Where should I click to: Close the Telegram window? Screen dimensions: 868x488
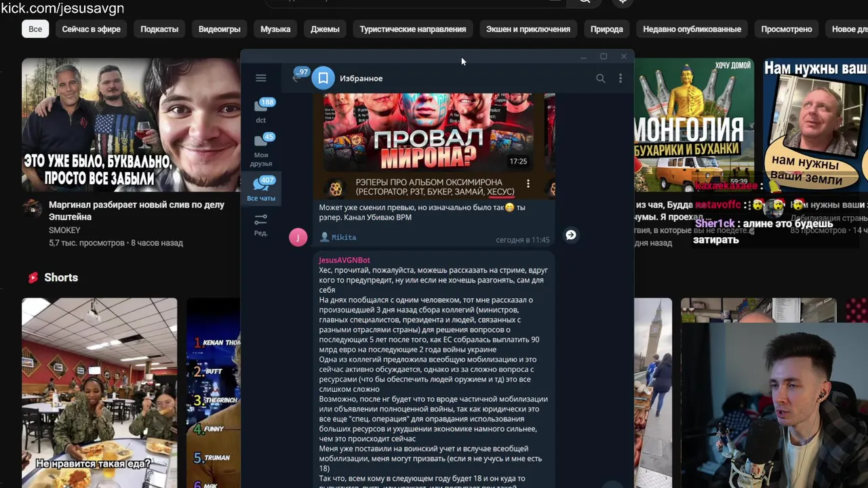pos(624,57)
